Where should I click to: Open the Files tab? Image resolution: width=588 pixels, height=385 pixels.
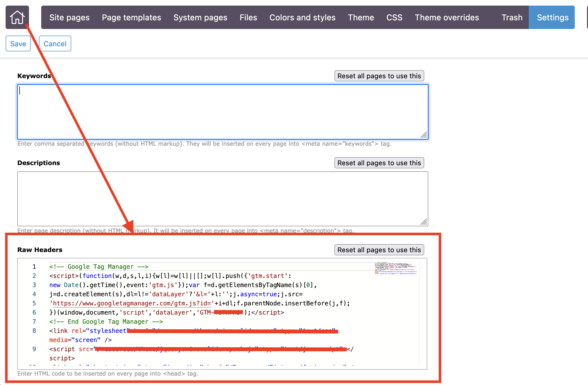click(248, 17)
